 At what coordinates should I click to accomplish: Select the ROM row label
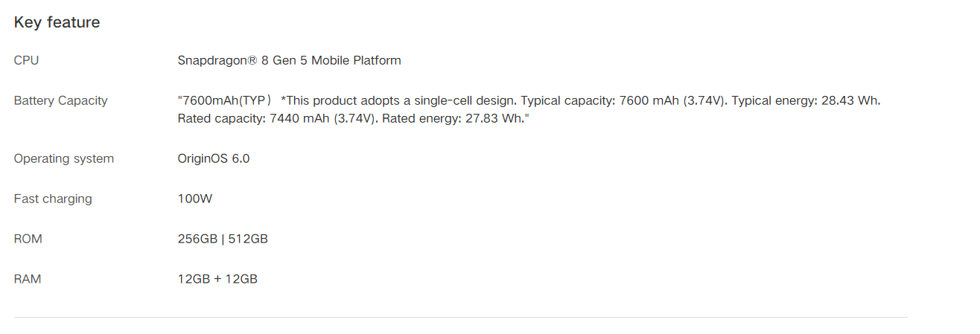[x=28, y=239]
